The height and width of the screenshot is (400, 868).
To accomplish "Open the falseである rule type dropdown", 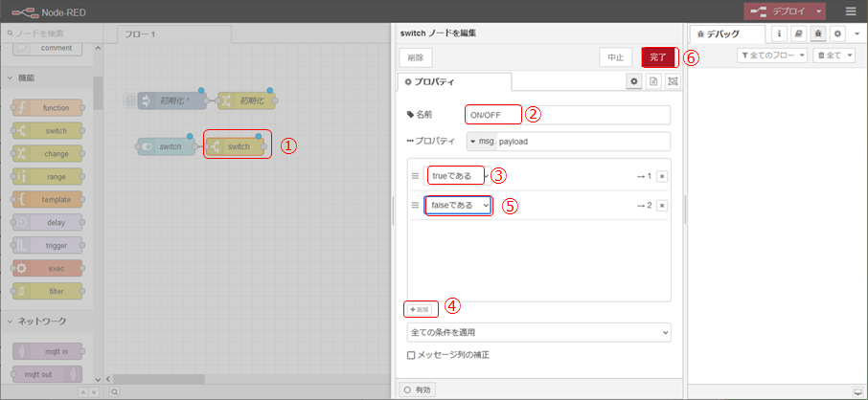I will pos(459,206).
